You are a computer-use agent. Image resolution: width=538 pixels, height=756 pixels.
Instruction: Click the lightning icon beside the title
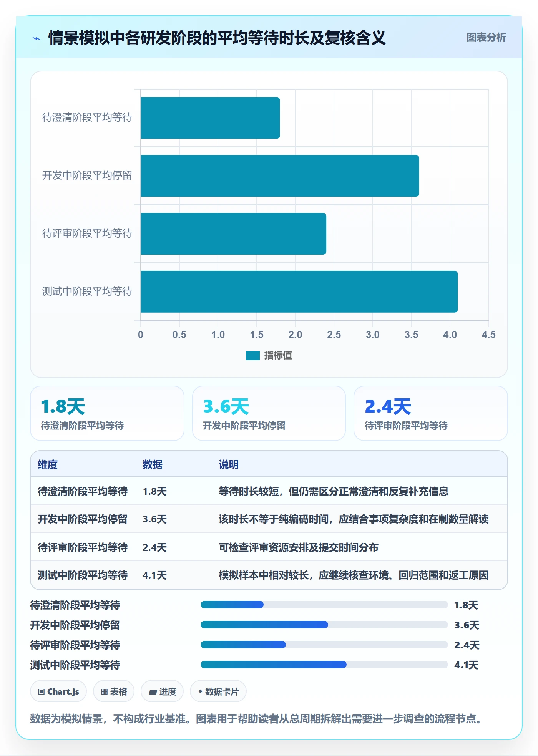click(x=37, y=38)
